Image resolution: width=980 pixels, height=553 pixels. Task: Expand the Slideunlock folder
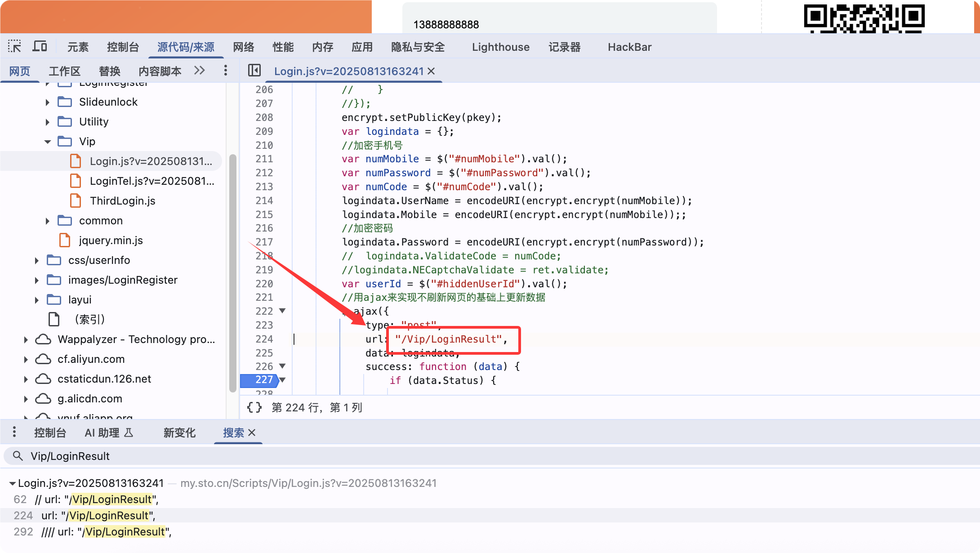pos(48,102)
